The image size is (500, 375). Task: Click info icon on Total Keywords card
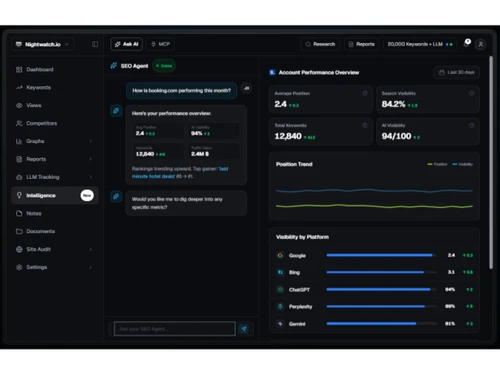point(364,125)
